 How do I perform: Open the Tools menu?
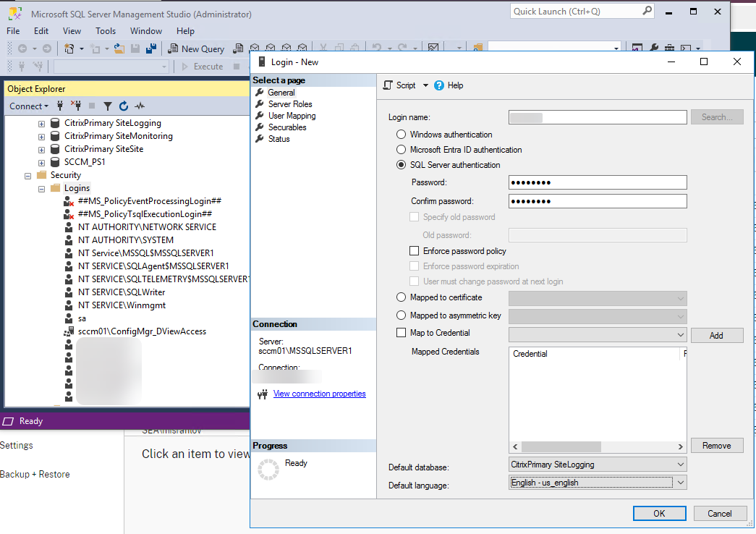106,31
